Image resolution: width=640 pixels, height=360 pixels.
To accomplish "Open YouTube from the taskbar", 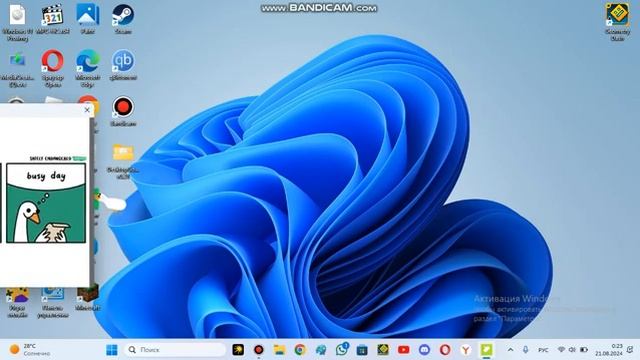I will click(404, 350).
